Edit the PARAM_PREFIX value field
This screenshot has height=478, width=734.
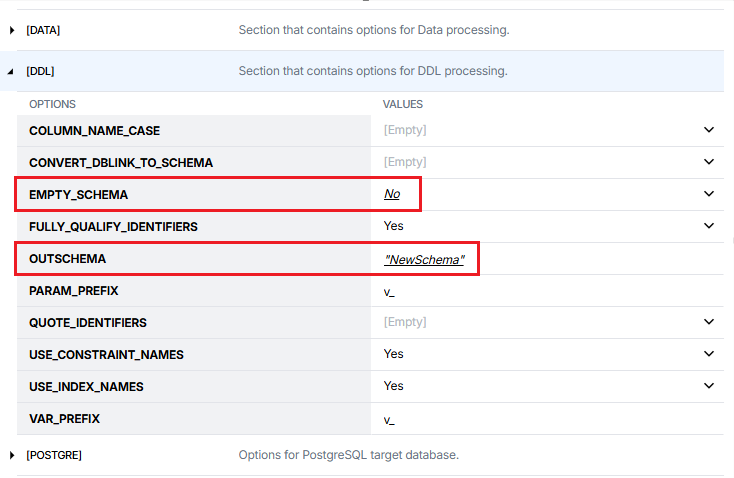[x=540, y=291]
